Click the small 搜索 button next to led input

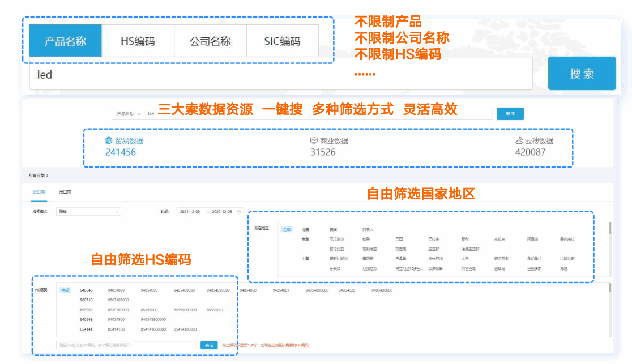tap(510, 113)
